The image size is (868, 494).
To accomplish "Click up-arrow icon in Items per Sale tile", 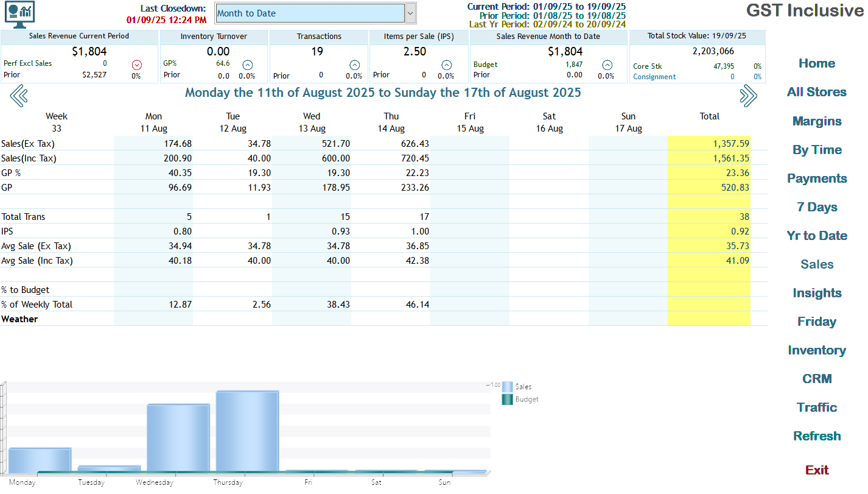I will coord(446,65).
